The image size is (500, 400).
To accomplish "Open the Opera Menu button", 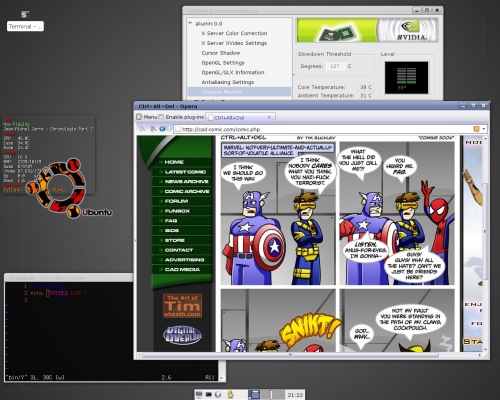I will pyautogui.click(x=147, y=117).
